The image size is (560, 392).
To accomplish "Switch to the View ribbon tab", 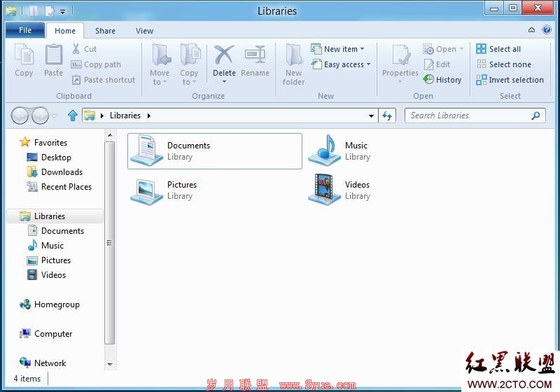I will pos(144,31).
